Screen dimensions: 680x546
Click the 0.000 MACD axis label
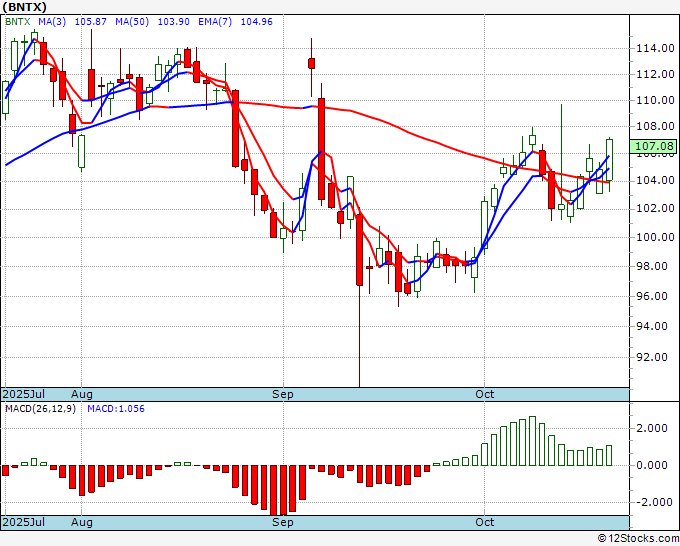point(651,465)
